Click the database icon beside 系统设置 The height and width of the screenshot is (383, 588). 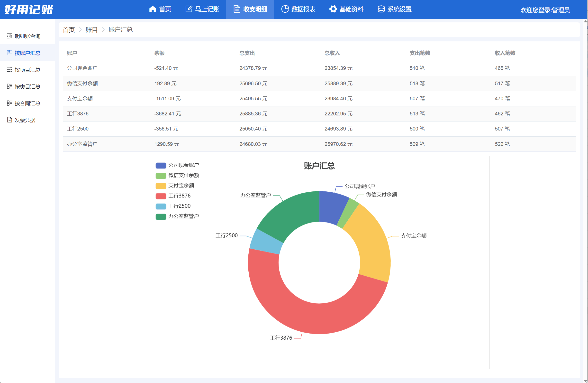pos(381,9)
